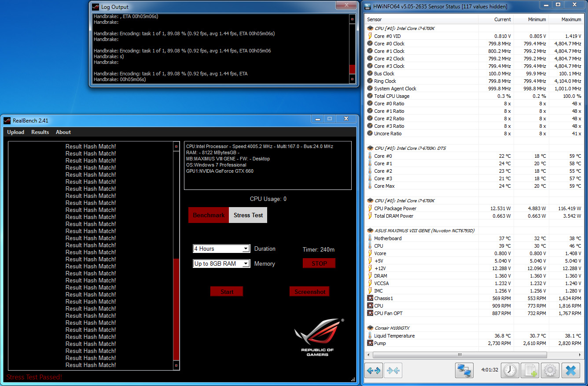Open HWiNFO sensor settings gear icon
Viewport: 588px width, 386px height.
[550, 371]
